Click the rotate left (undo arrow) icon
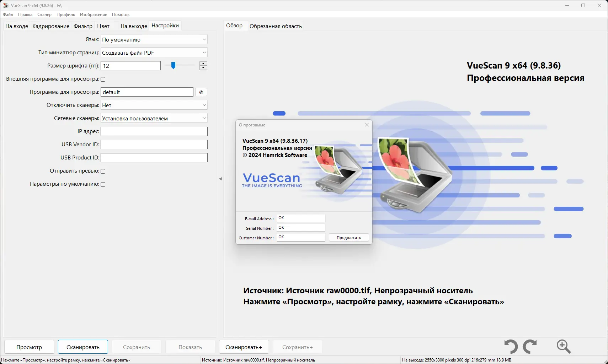Viewport: 608px width, 364px height. click(511, 347)
